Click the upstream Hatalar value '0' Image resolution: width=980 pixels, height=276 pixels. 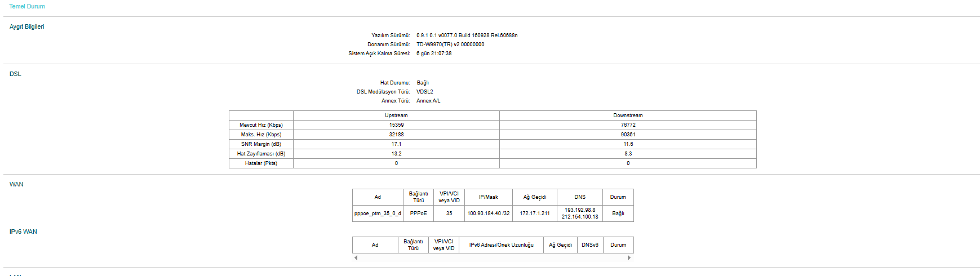[x=396, y=163]
